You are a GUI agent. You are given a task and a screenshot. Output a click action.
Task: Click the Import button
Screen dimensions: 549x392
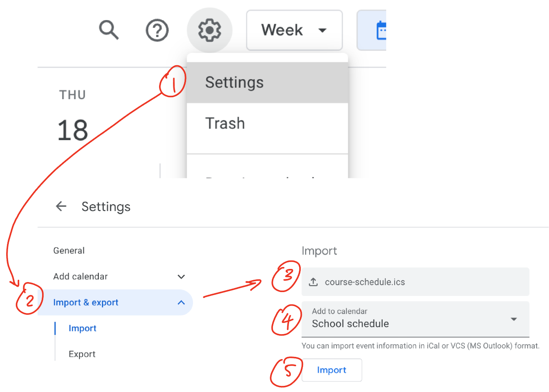[331, 370]
